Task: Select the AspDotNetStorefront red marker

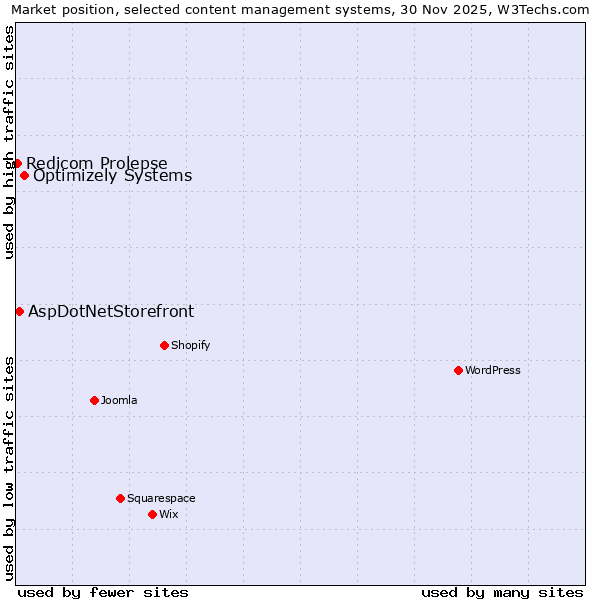Action: pyautogui.click(x=20, y=311)
